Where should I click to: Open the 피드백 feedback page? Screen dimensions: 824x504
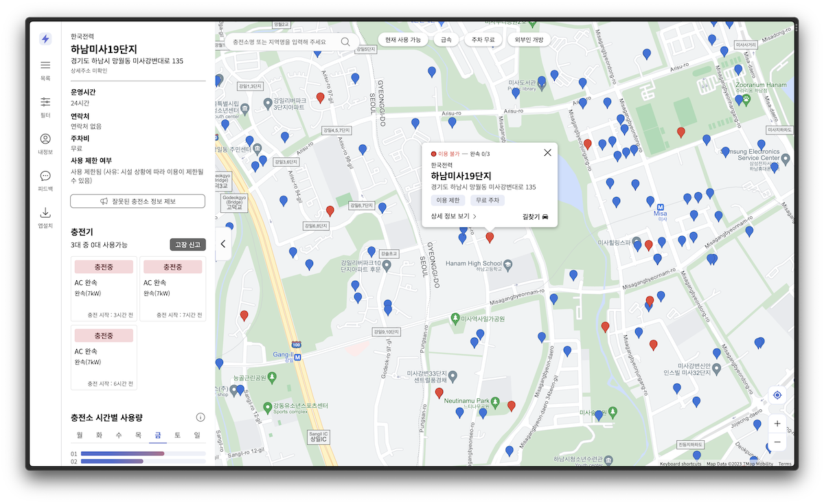pyautogui.click(x=45, y=181)
